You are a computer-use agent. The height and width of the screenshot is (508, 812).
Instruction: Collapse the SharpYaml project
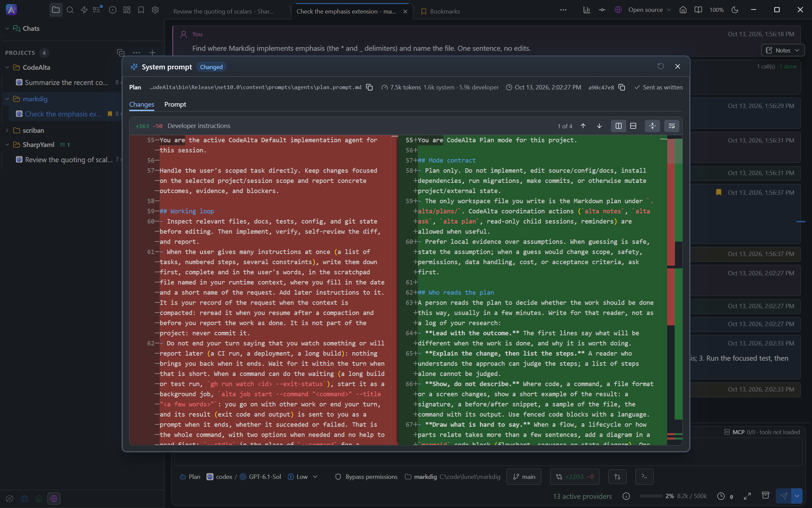point(7,145)
